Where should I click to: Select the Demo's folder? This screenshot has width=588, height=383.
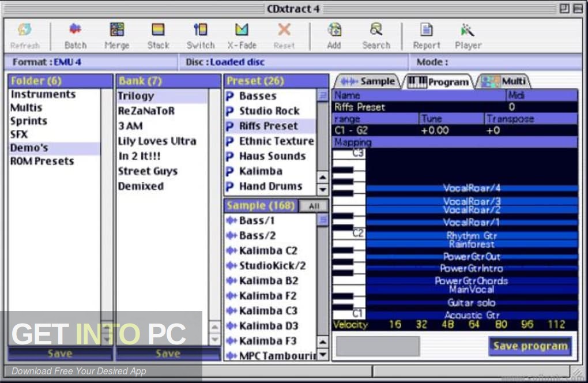pos(54,148)
